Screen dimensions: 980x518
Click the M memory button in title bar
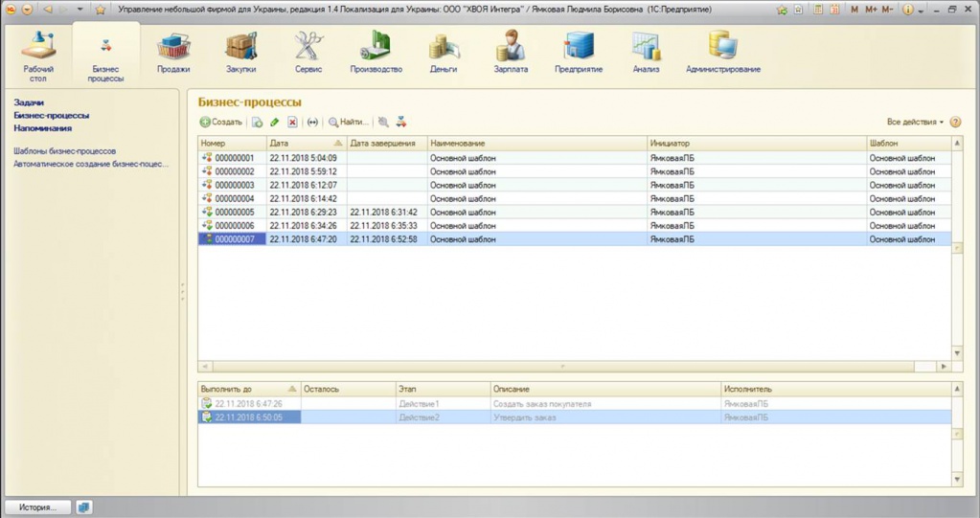point(855,10)
